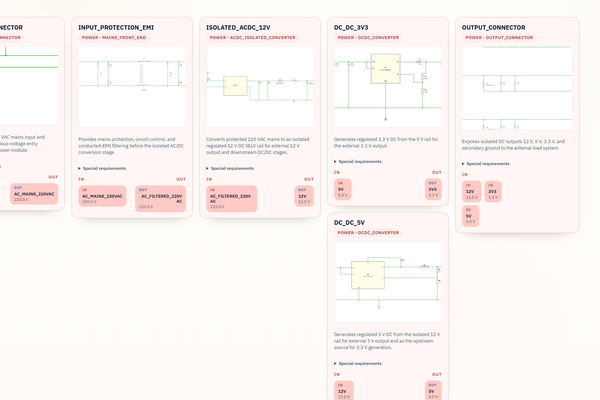
Task: Expand Special requirements in OUTPUT_CONNECTOR card
Action: 486,164
